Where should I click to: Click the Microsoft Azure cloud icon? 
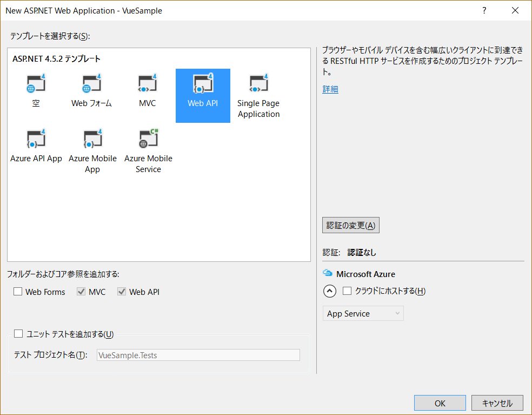(x=328, y=273)
